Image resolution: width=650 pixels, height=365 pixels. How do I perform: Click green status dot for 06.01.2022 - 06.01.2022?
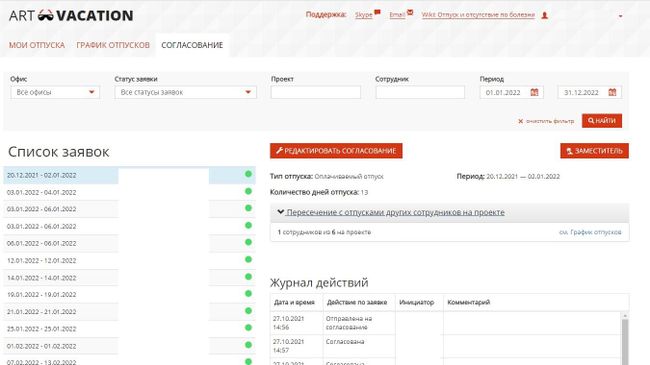[248, 242]
